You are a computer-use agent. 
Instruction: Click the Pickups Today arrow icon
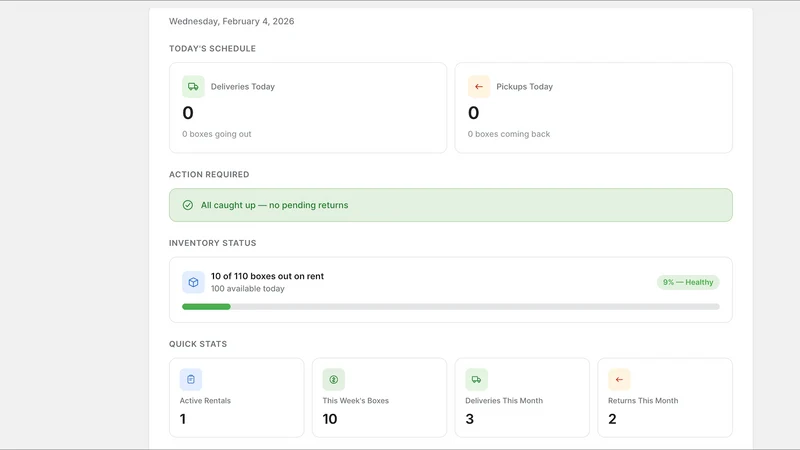coord(479,87)
